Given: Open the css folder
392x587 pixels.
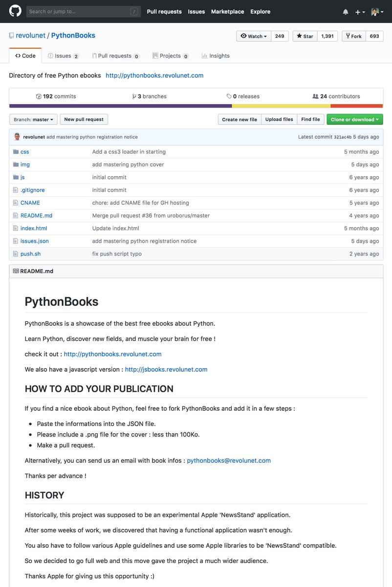Looking at the screenshot, I should point(24,152).
